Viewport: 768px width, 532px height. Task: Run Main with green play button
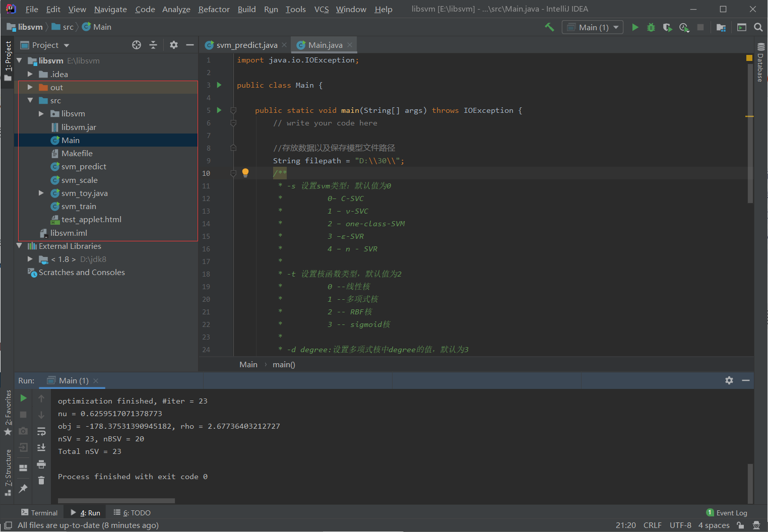635,27
